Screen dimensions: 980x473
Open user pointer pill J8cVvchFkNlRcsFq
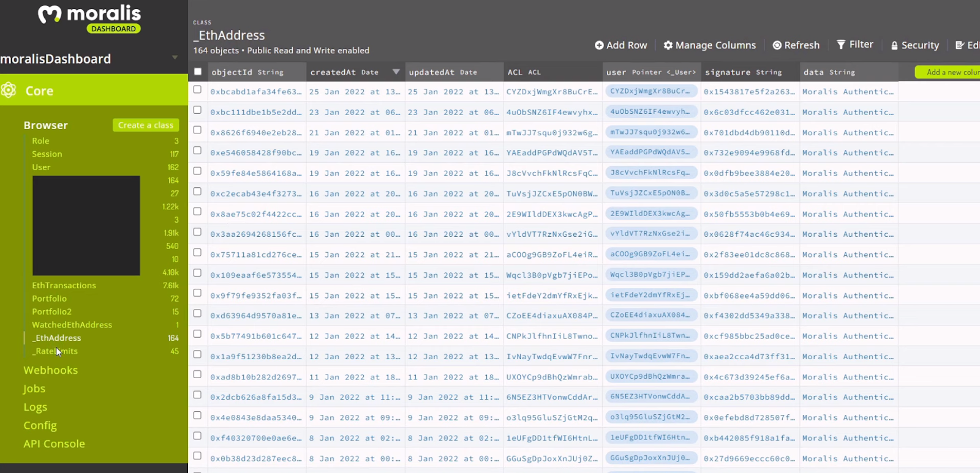coord(651,173)
